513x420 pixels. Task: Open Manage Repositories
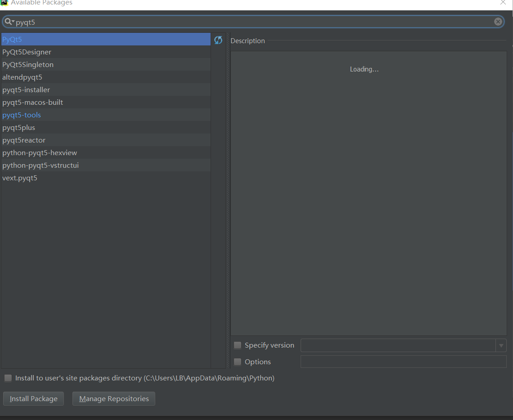pyautogui.click(x=114, y=399)
